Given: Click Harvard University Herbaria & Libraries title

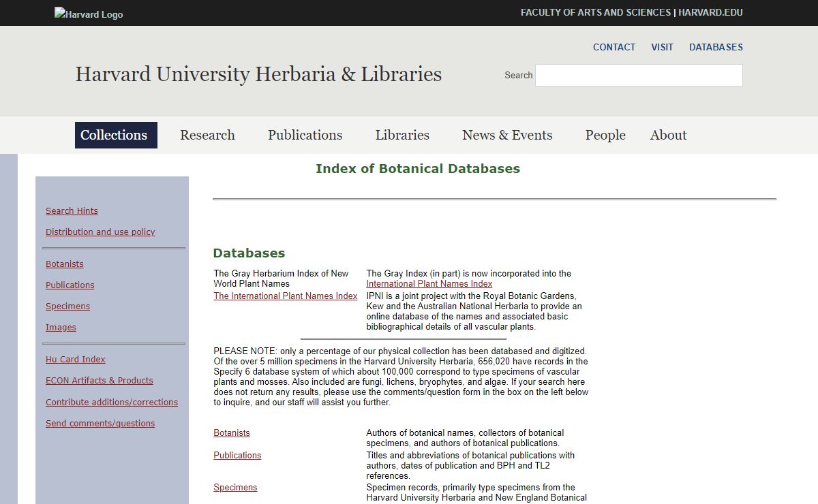Looking at the screenshot, I should pyautogui.click(x=258, y=74).
